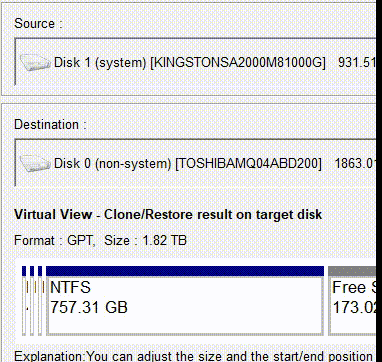
Task: Click the Destination label
Action: [x=50, y=124]
